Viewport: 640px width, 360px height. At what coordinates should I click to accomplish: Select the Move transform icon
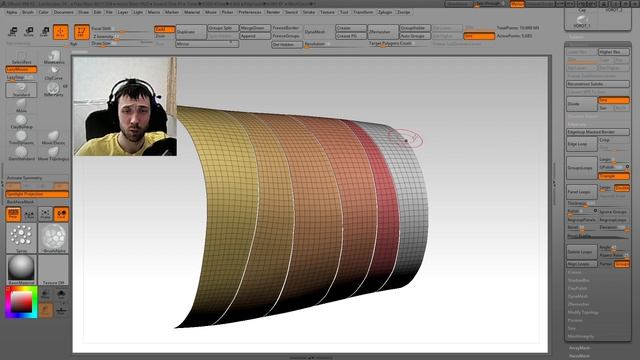tap(13, 31)
